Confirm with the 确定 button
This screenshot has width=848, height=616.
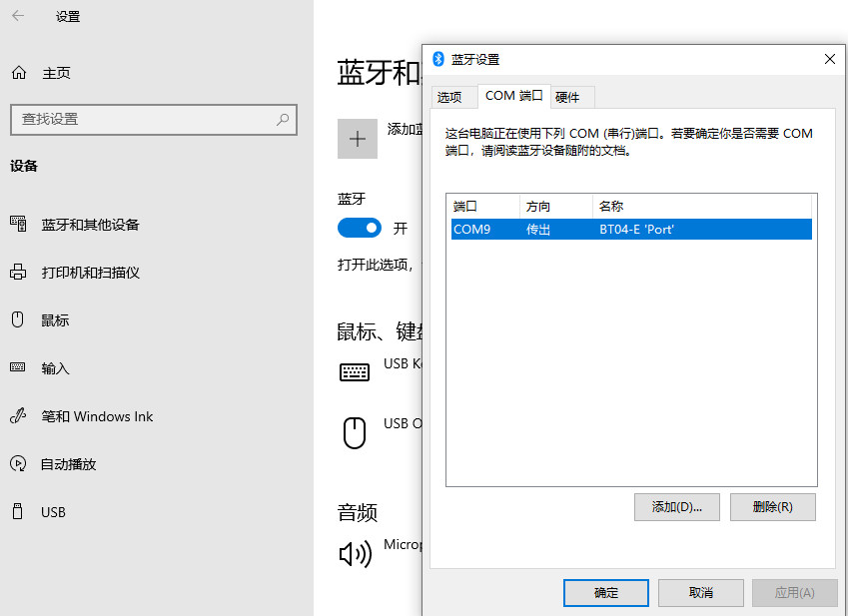(x=606, y=593)
